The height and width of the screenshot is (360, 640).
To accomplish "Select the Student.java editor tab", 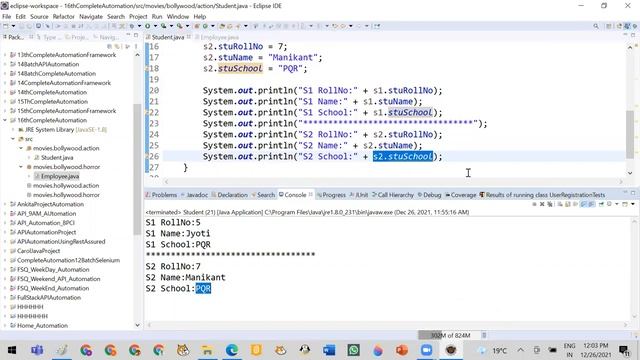I will tap(168, 37).
